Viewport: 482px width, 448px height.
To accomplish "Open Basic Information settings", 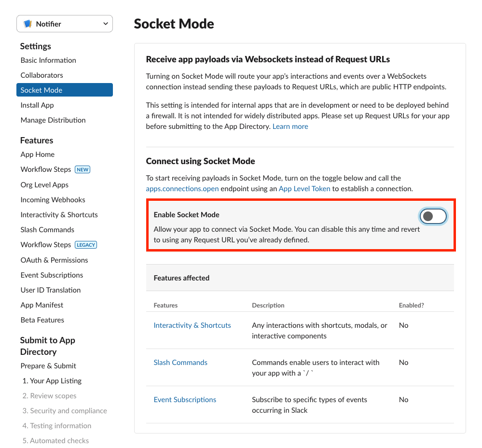I will (48, 60).
